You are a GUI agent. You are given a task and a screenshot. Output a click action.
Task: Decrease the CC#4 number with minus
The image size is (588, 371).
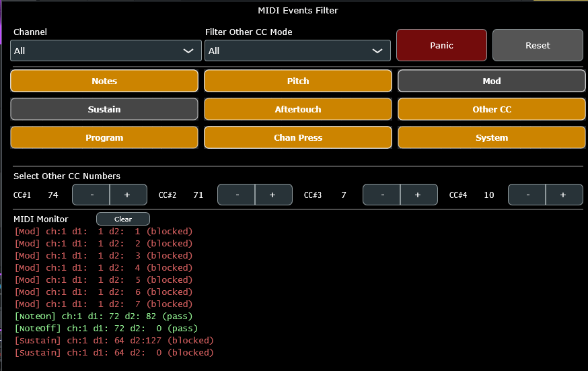pyautogui.click(x=527, y=195)
